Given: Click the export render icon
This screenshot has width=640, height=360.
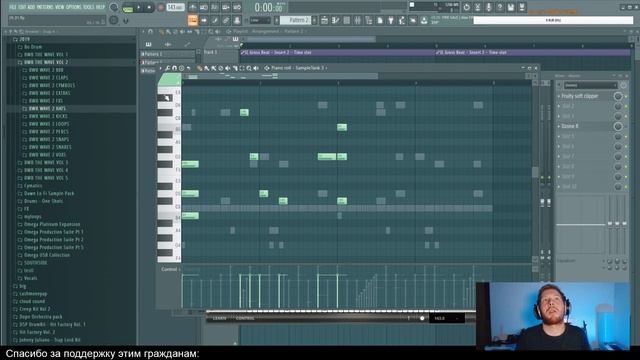Looking at the screenshot, I should pos(522,7).
